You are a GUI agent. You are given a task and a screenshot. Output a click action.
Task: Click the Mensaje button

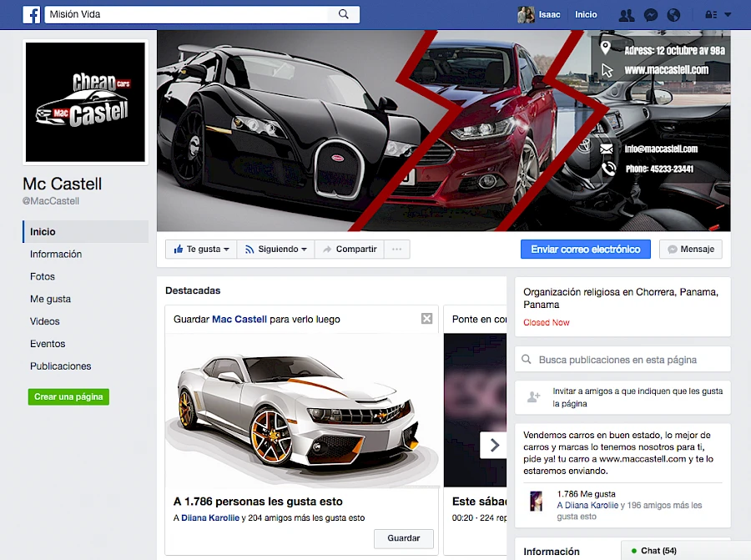coord(691,249)
